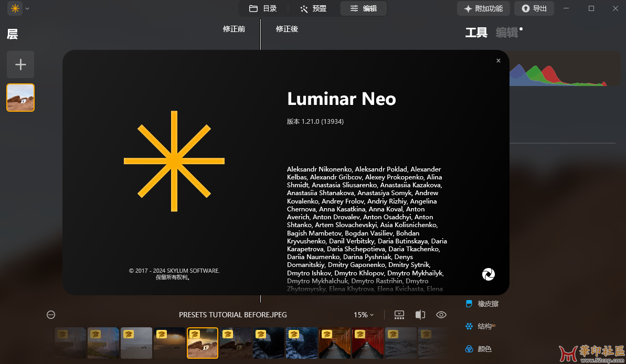Open the 颜色 color tool
Viewport: 626px width, 364px height.
(x=479, y=349)
